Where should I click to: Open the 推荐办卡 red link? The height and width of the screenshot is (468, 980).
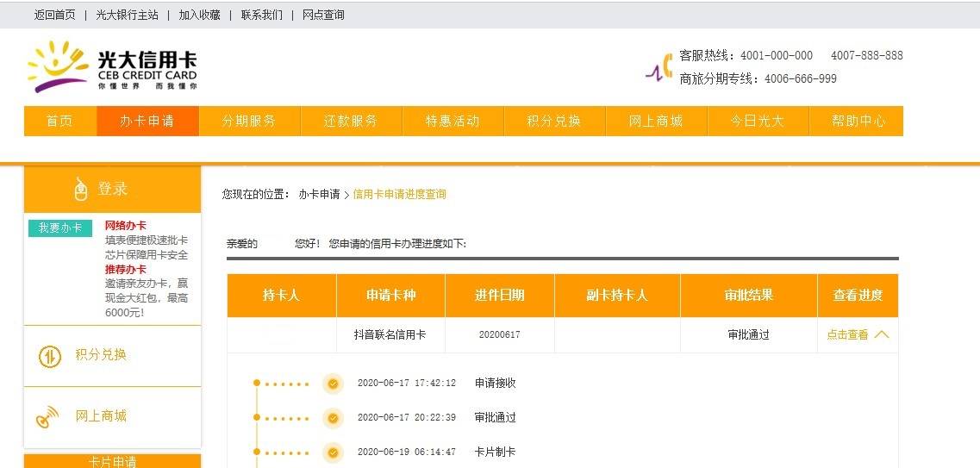tap(126, 269)
